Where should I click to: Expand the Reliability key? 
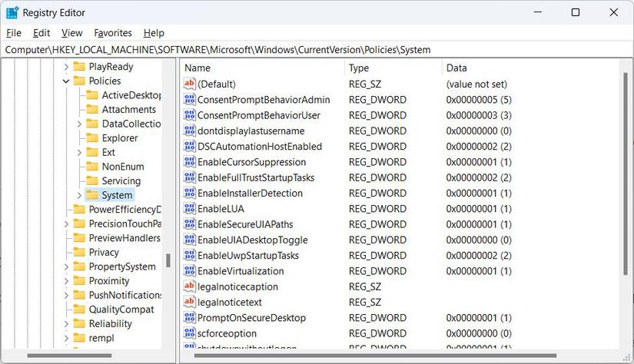[66, 323]
